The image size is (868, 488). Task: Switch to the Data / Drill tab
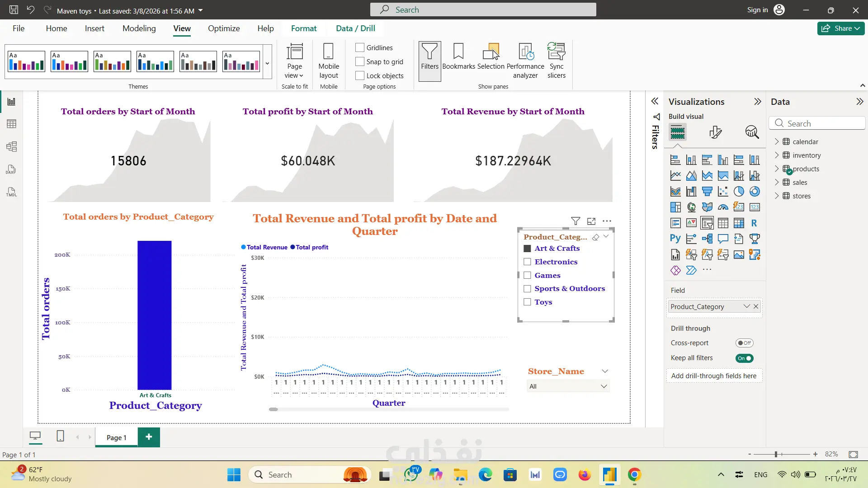(355, 28)
